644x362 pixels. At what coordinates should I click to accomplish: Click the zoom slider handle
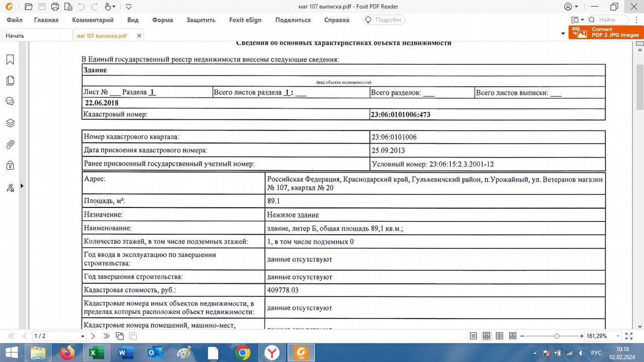point(556,336)
